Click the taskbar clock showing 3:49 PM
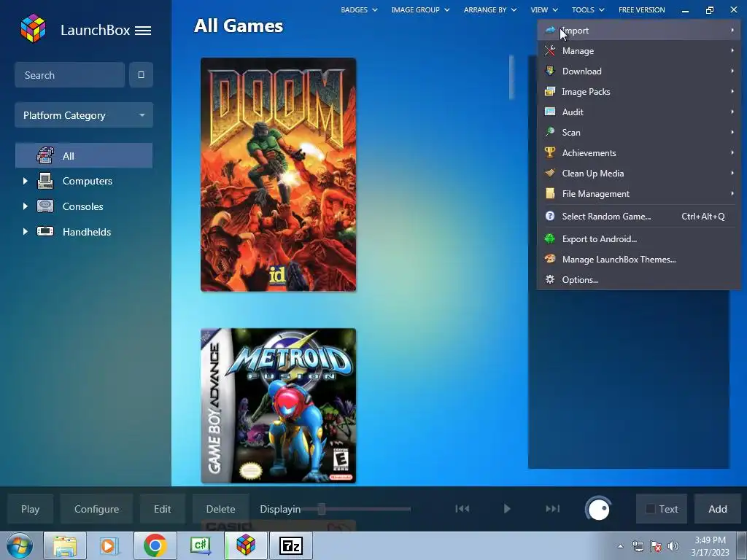The height and width of the screenshot is (560, 747). point(710,546)
